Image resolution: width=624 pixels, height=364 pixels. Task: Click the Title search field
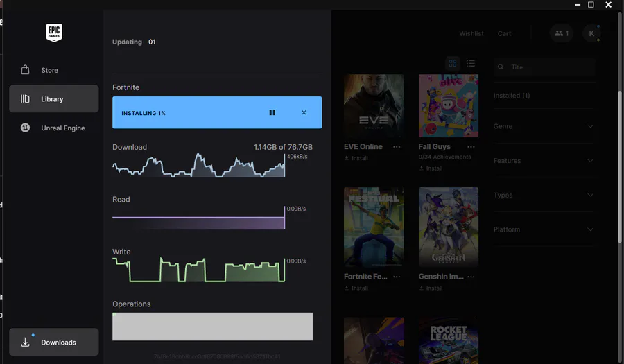pyautogui.click(x=544, y=67)
